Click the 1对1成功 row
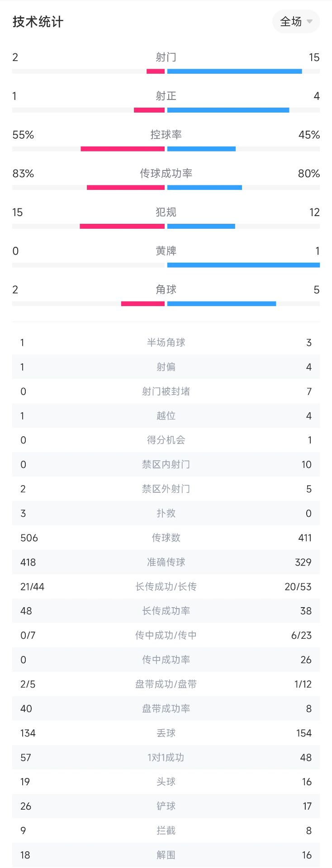This screenshot has width=332, height=868. pos(166,758)
